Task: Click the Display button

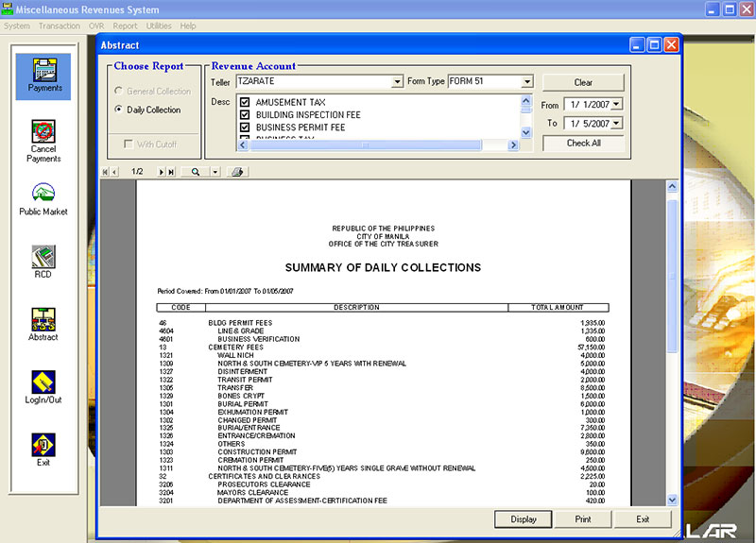Action: [x=524, y=519]
